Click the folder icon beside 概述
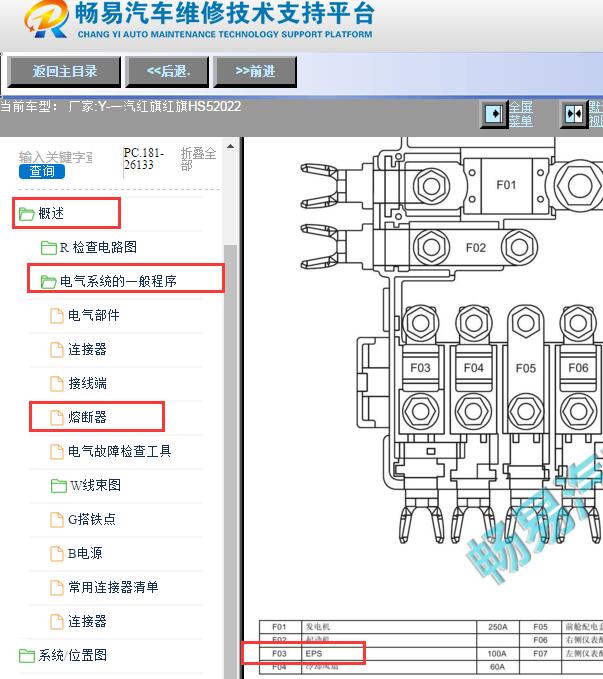Screen dimensions: 603x679 tap(26, 213)
